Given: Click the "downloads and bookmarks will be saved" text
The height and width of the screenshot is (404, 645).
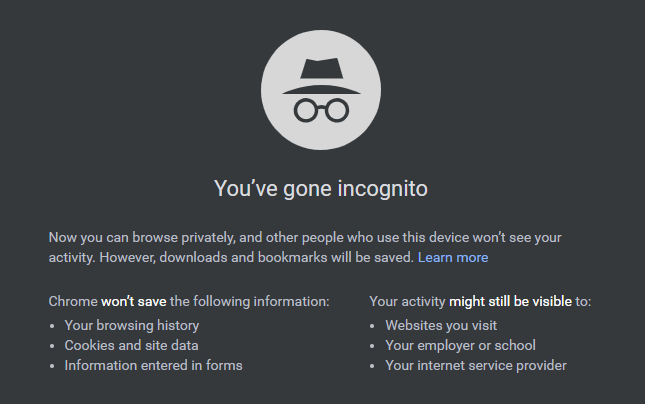Looking at the screenshot, I should click(x=286, y=258).
